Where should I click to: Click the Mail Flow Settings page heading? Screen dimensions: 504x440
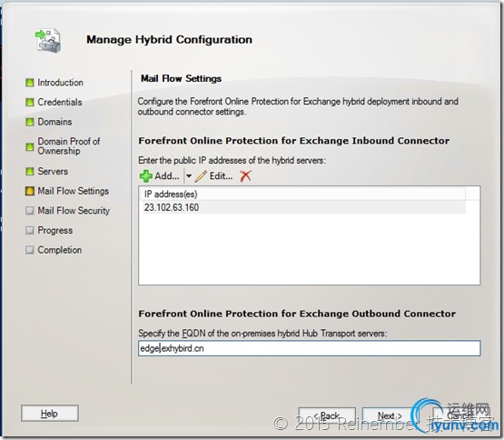point(182,78)
